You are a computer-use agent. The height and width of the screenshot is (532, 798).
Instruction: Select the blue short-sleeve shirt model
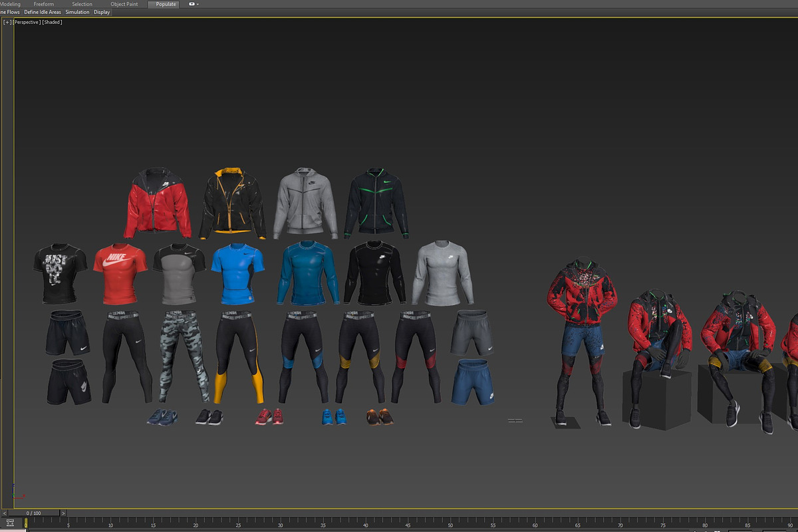click(x=237, y=273)
